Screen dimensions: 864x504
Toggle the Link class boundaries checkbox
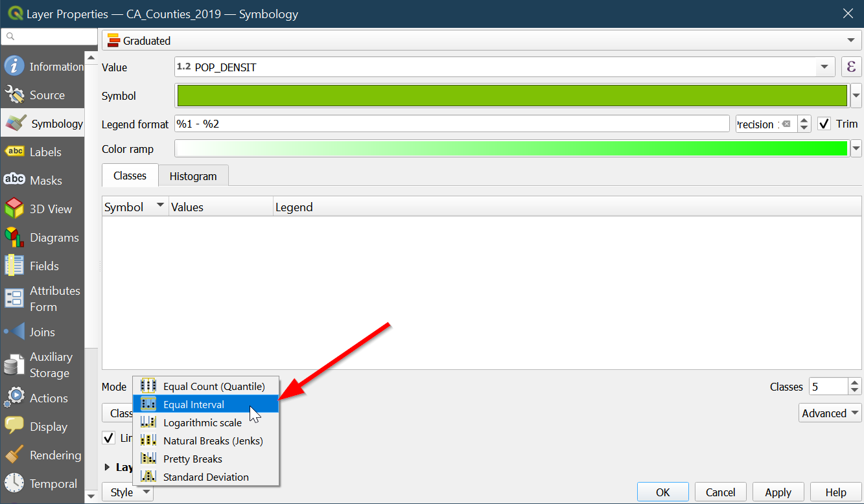click(x=109, y=439)
